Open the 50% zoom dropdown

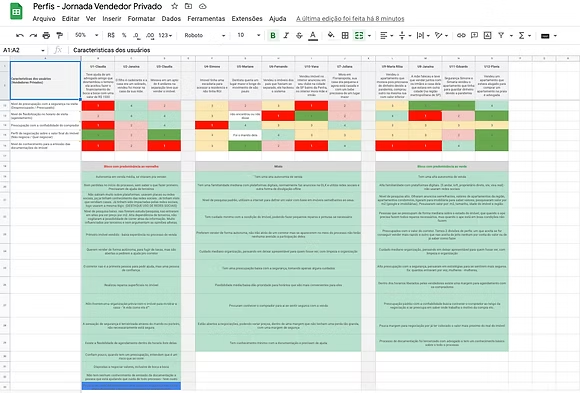click(x=86, y=35)
